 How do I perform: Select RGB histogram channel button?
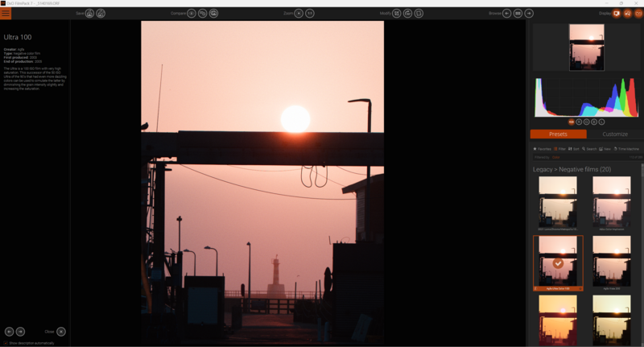tap(572, 122)
